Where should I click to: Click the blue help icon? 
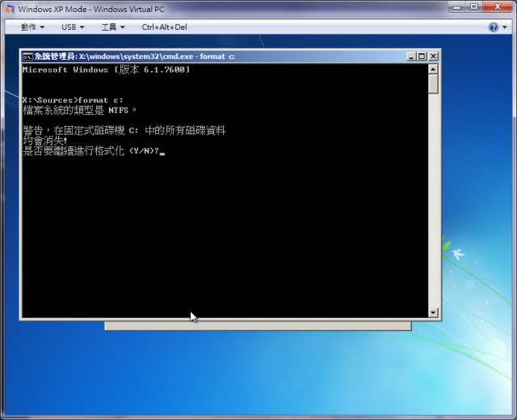click(494, 27)
